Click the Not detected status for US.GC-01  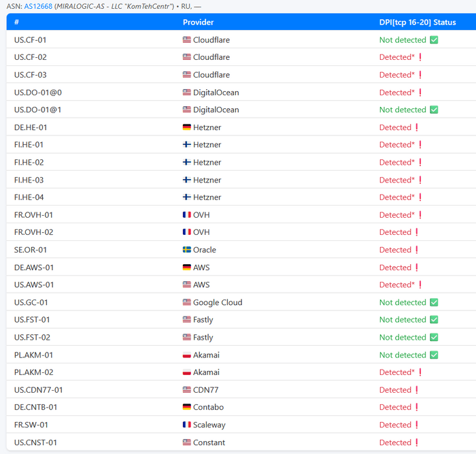(403, 303)
